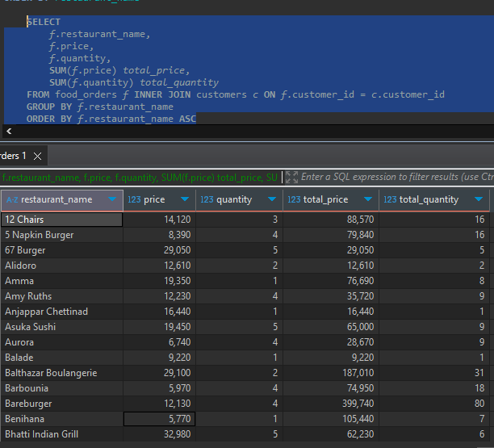
Task: Click price value 29,100 for Balthazar Boulangerie
Action: [159, 373]
